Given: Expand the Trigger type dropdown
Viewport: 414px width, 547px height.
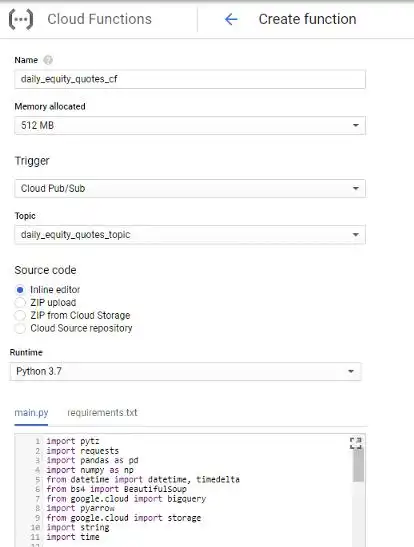Looking at the screenshot, I should click(x=190, y=188).
